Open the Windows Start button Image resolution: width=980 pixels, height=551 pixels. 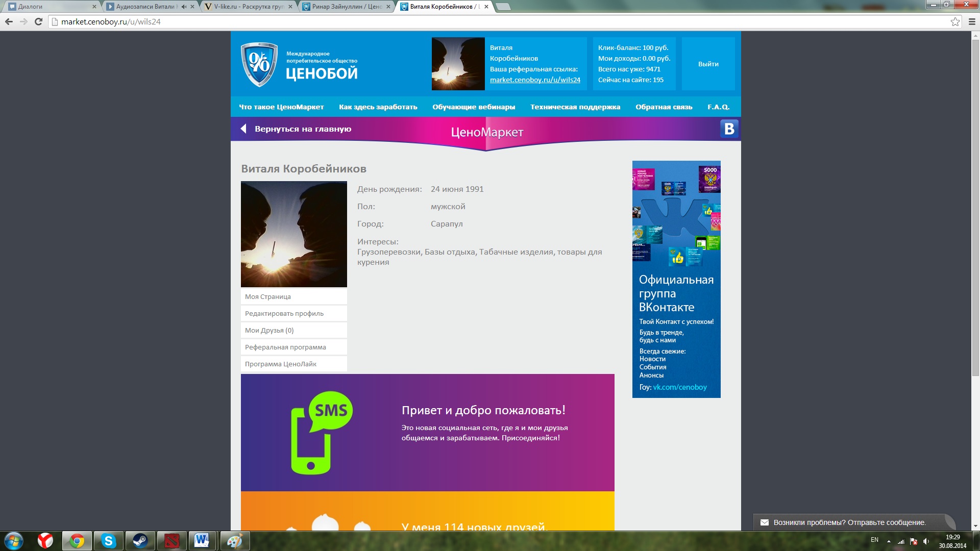[14, 541]
